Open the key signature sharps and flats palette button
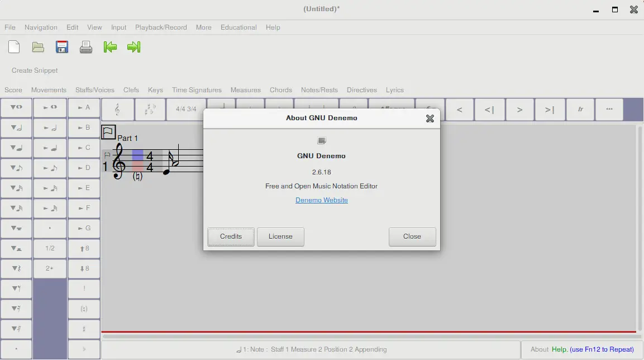This screenshot has width=644, height=360. point(150,110)
